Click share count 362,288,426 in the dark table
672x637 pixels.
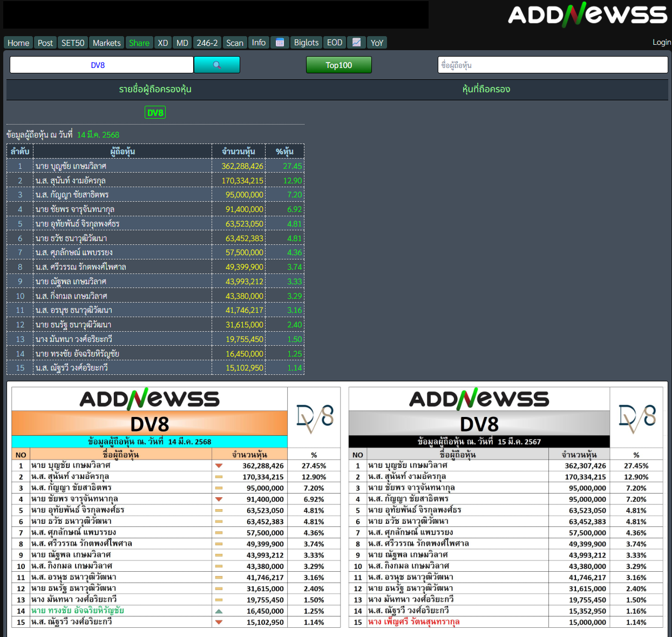pos(242,166)
